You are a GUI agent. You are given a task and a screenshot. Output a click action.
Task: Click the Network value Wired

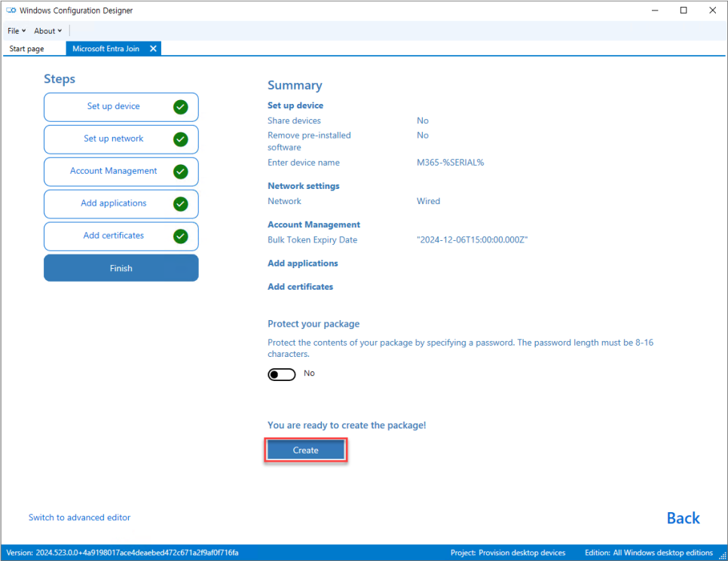coord(428,201)
